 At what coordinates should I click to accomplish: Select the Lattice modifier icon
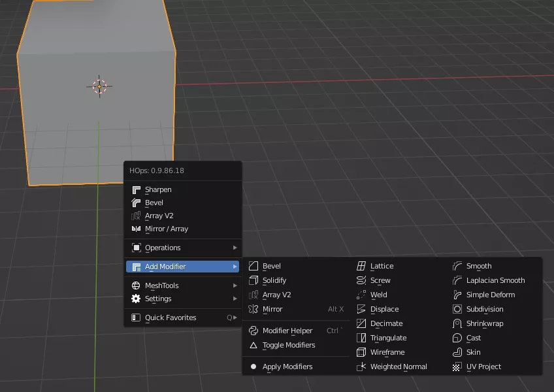(361, 266)
